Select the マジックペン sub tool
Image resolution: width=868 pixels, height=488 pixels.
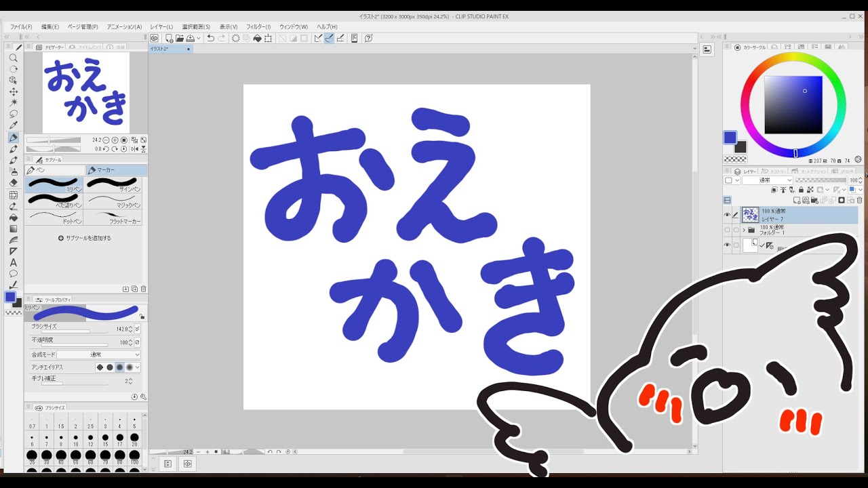point(113,201)
